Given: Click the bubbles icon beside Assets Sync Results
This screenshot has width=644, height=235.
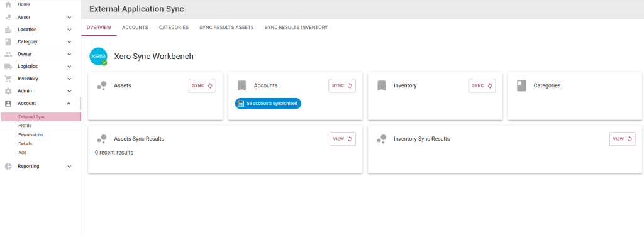Looking at the screenshot, I should [102, 139].
